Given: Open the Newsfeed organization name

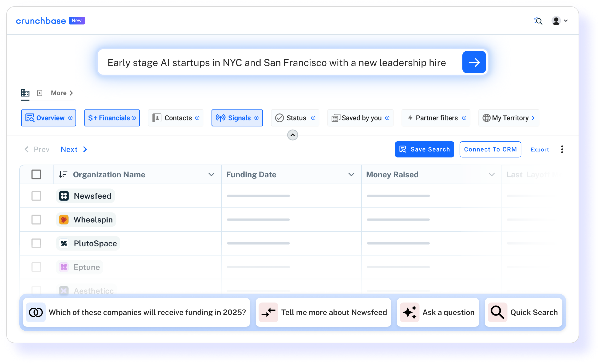Looking at the screenshot, I should coord(92,196).
